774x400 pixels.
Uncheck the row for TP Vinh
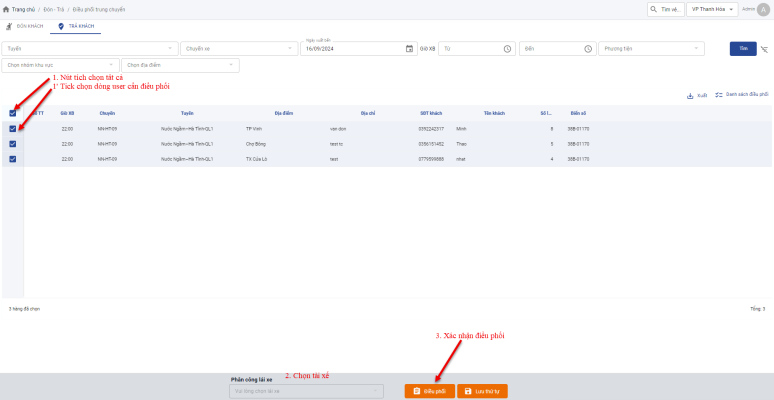(x=12, y=129)
